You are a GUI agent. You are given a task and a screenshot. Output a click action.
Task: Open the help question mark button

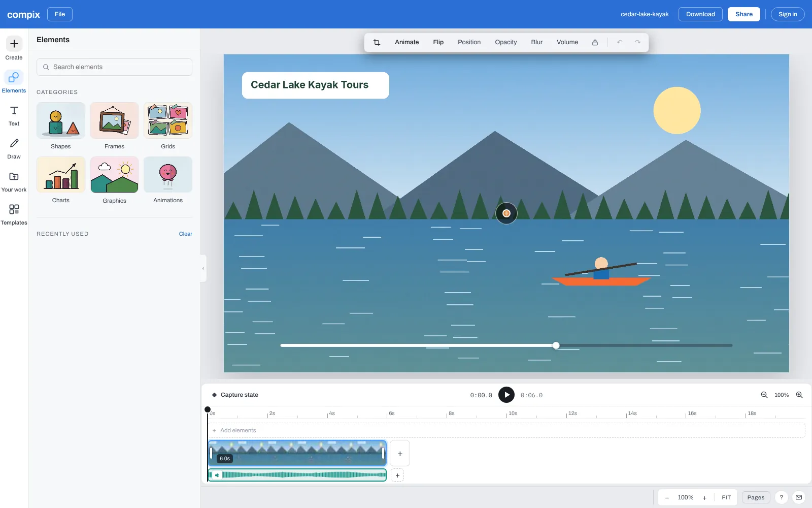point(782,497)
